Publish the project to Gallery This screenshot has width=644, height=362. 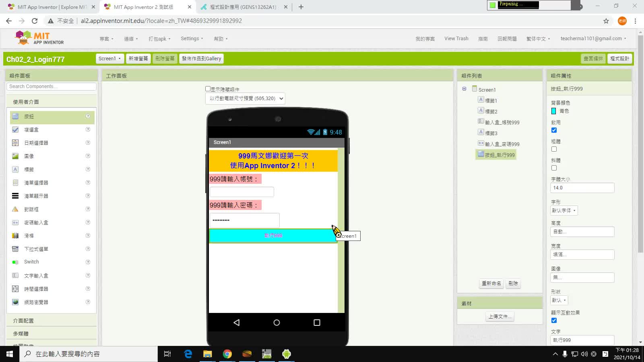[201, 58]
